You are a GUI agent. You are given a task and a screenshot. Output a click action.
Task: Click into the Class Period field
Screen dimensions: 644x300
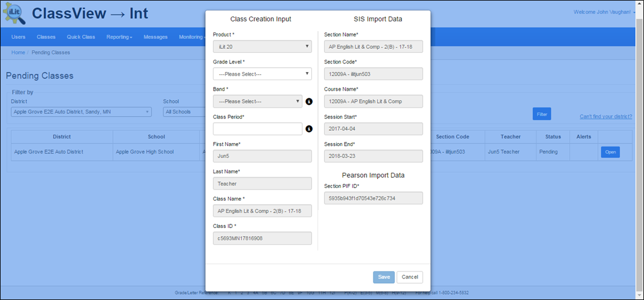tap(257, 128)
